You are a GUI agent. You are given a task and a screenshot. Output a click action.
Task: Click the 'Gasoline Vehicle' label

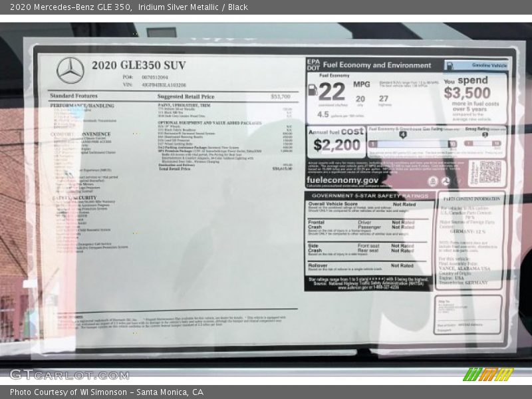coord(489,65)
